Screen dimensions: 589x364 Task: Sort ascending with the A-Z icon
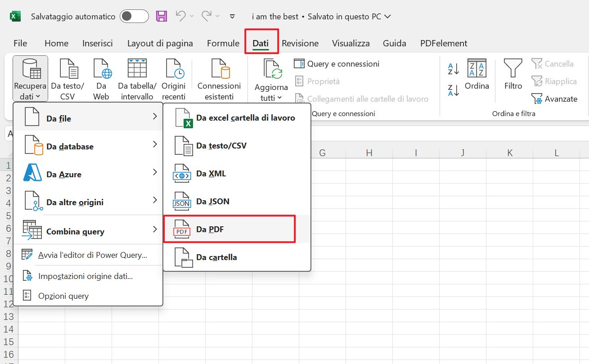click(x=452, y=68)
